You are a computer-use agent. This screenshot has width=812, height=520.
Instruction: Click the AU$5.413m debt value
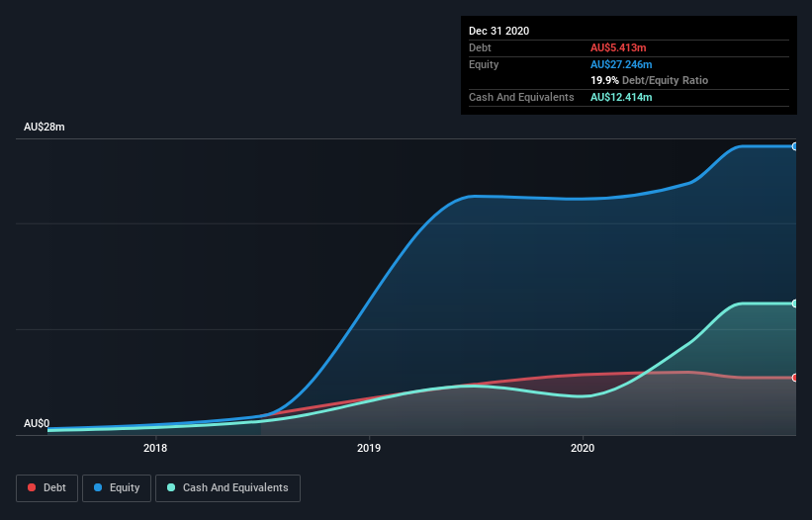pos(618,47)
